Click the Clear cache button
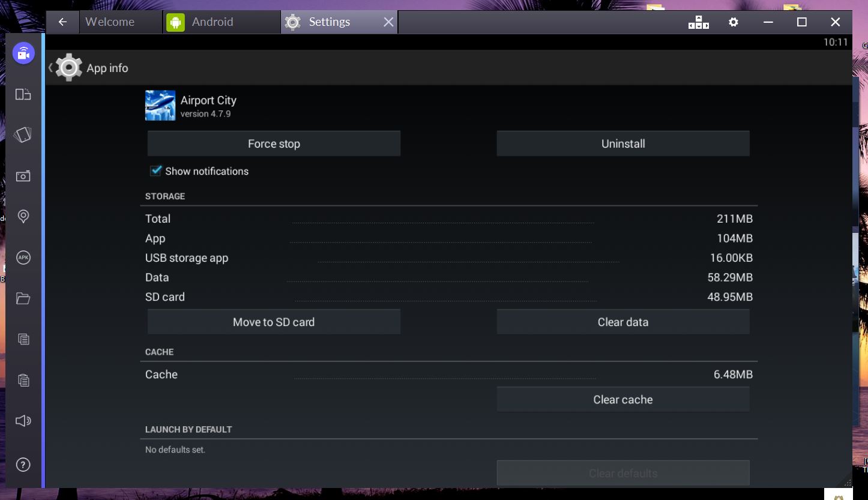This screenshot has height=500, width=868. [x=623, y=399]
